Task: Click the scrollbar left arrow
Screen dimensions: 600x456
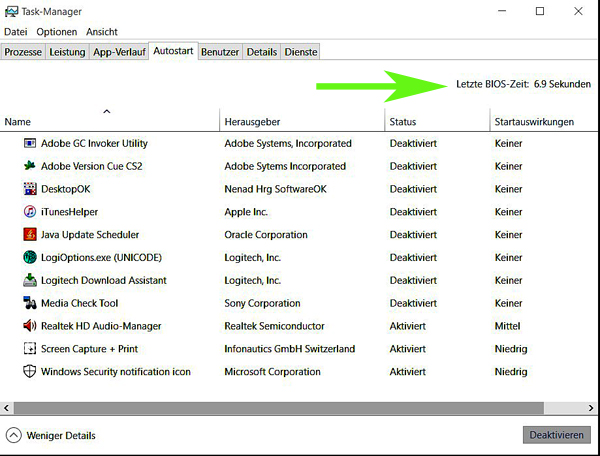Action: [x=7, y=408]
